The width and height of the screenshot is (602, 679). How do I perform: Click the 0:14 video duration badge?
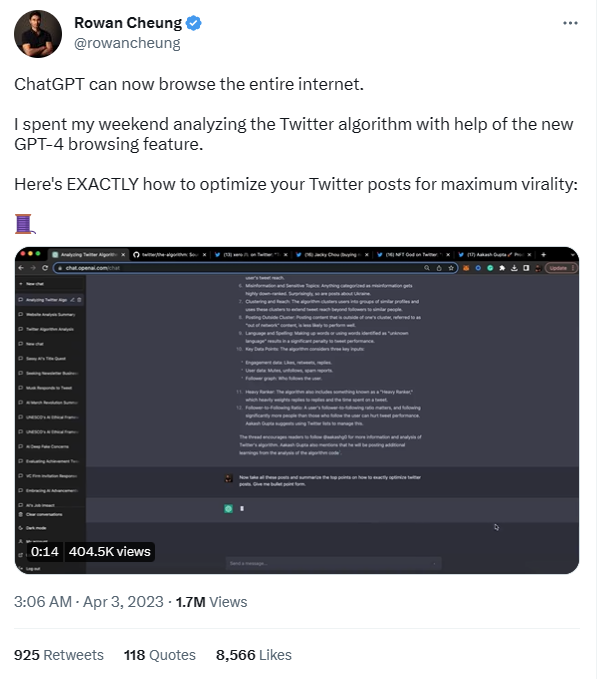pyautogui.click(x=45, y=552)
